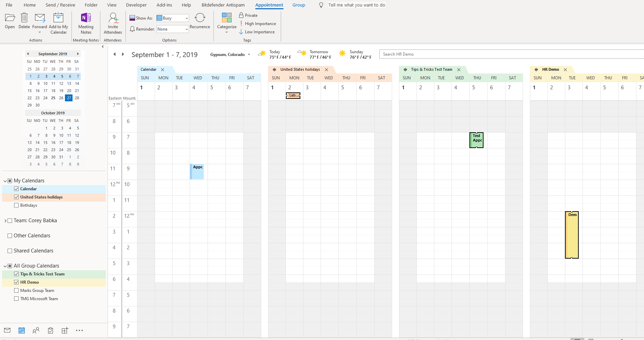This screenshot has width=644, height=340.
Task: Select the green Test Appointment on Thursday
Action: pos(476,140)
